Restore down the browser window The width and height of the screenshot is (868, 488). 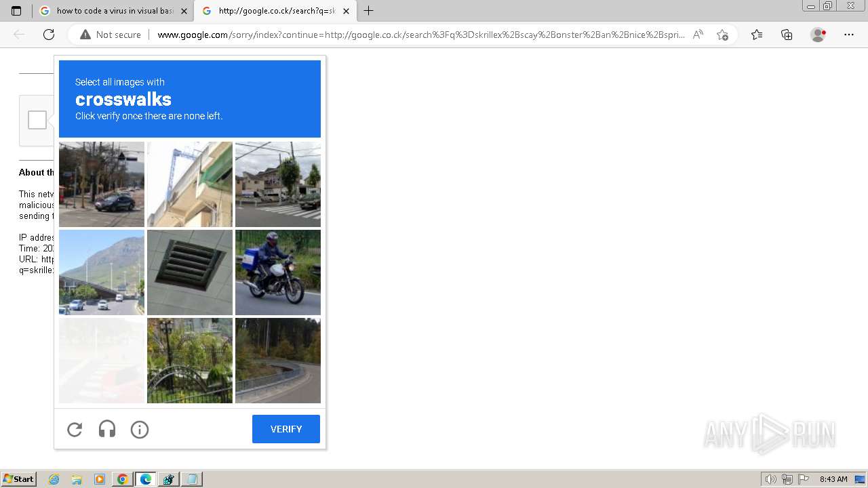pos(828,6)
